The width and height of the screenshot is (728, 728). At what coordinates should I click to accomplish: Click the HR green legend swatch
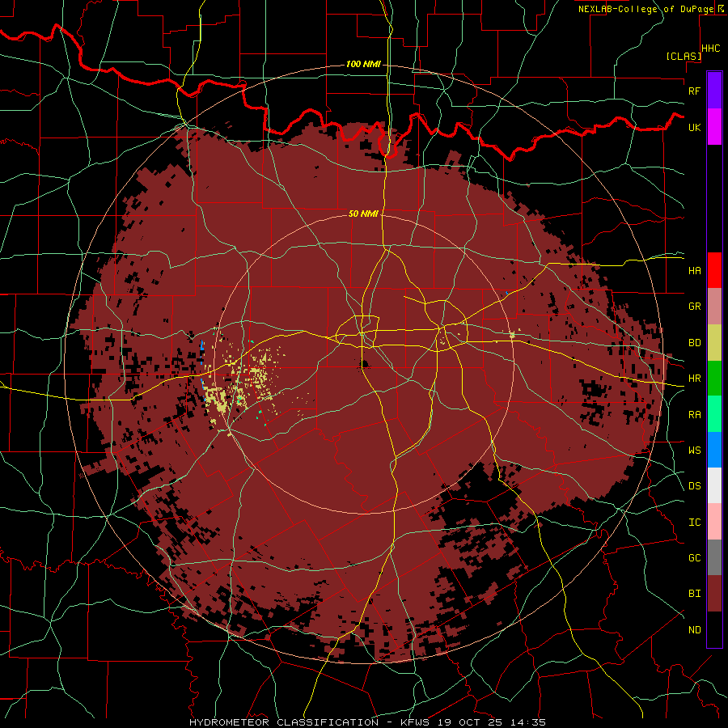coord(714,379)
